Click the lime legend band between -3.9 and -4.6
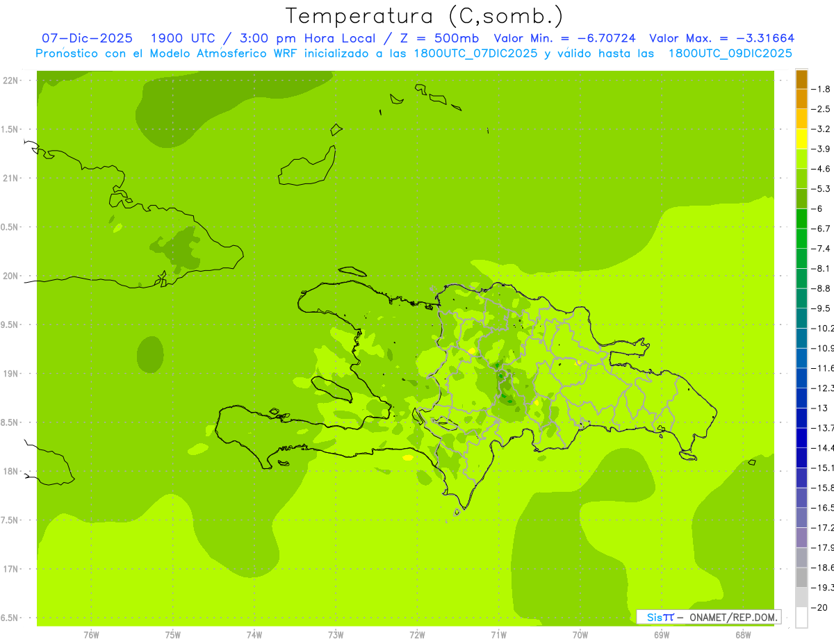834x644 pixels. tap(802, 159)
